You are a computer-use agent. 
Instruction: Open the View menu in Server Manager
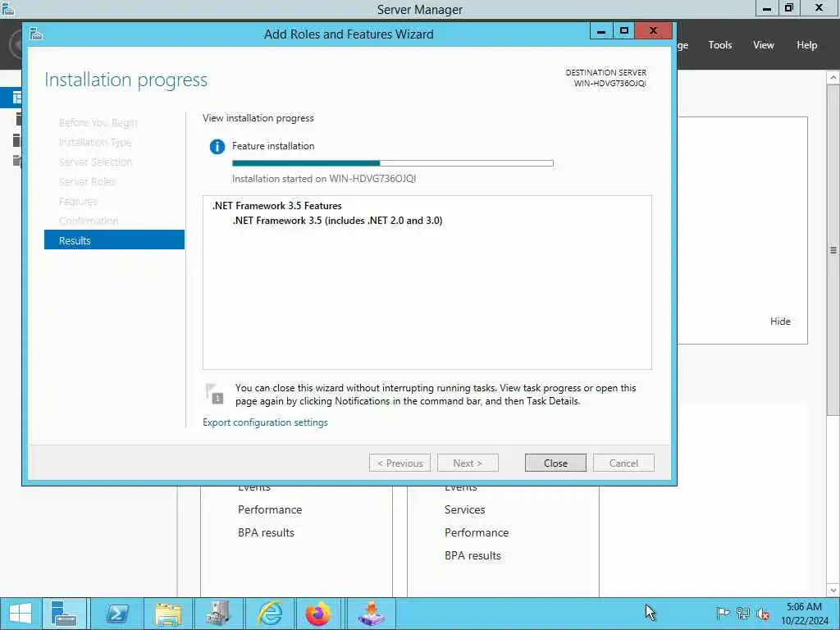(x=763, y=45)
